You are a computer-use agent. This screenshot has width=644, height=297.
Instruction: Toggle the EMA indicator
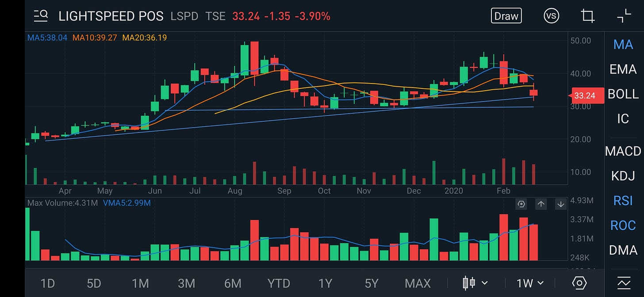click(623, 69)
